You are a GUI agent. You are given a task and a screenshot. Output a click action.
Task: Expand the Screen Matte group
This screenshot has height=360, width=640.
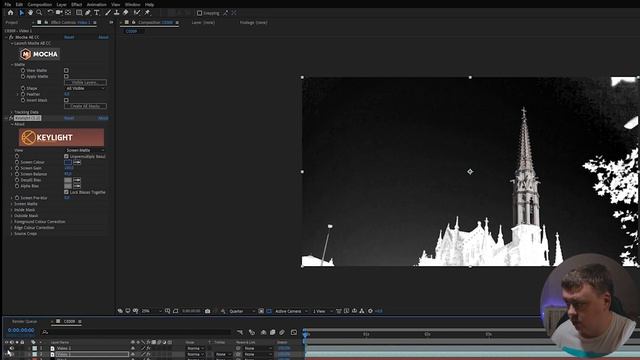(x=12, y=204)
